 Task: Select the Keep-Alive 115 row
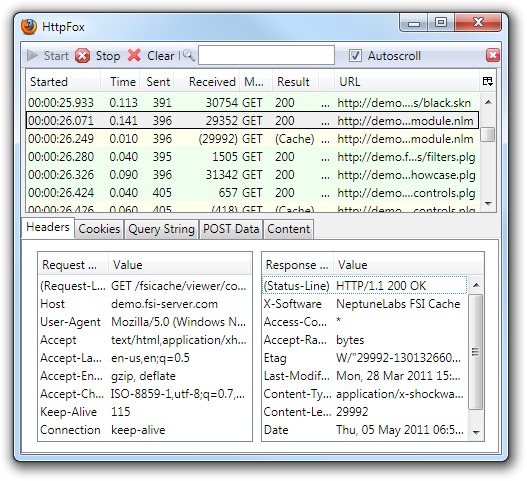click(x=145, y=412)
